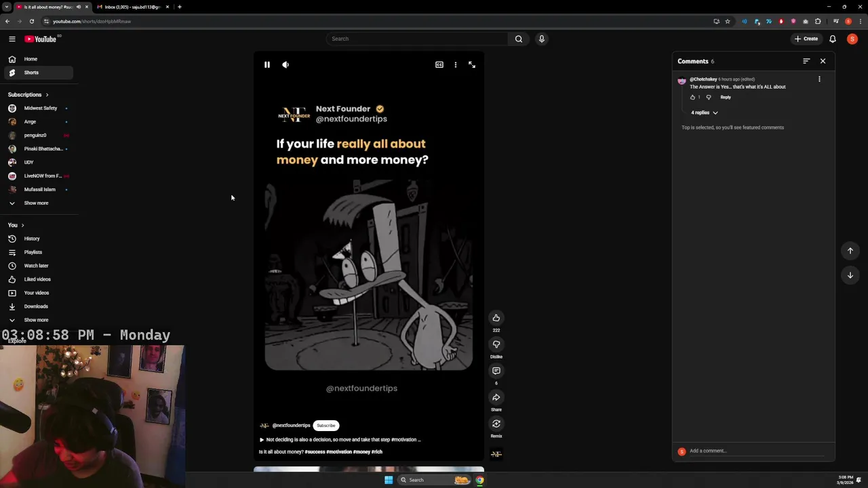Click the search magnifier button
Image resolution: width=868 pixels, height=488 pixels.
point(519,39)
